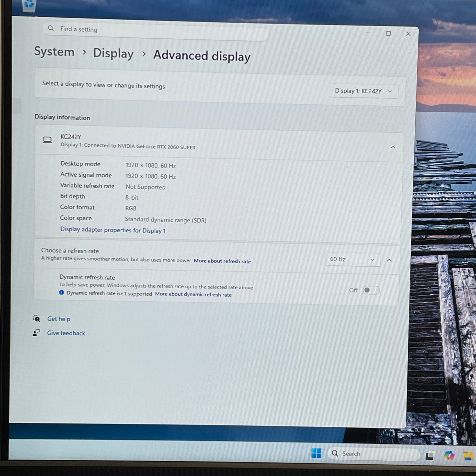Collapse the Choose a refresh rate section
The image size is (476, 476).
389,260
